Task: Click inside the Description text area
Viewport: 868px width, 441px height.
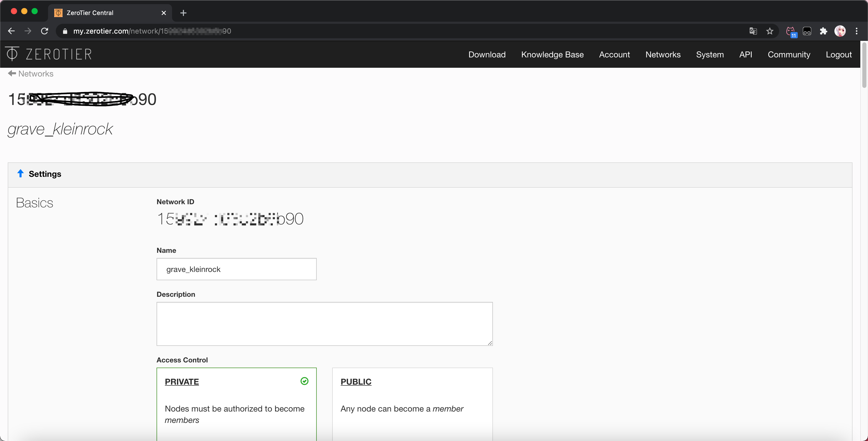Action: (x=324, y=324)
